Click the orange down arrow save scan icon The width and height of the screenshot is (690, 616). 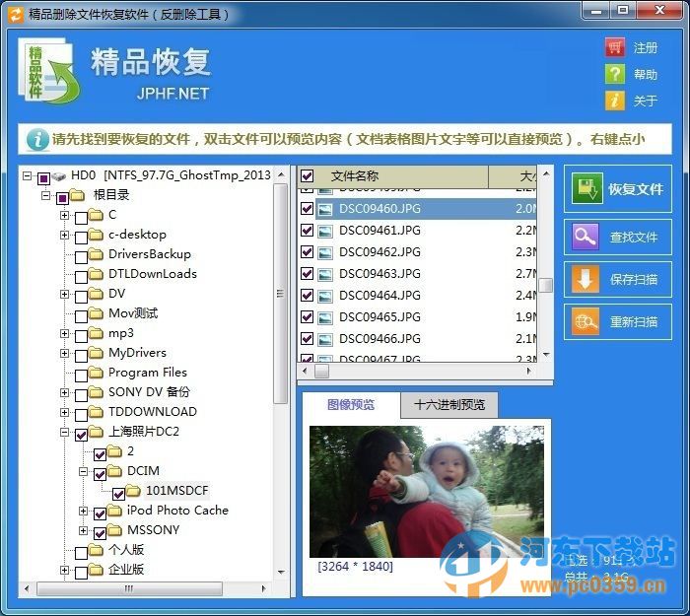pyautogui.click(x=586, y=279)
